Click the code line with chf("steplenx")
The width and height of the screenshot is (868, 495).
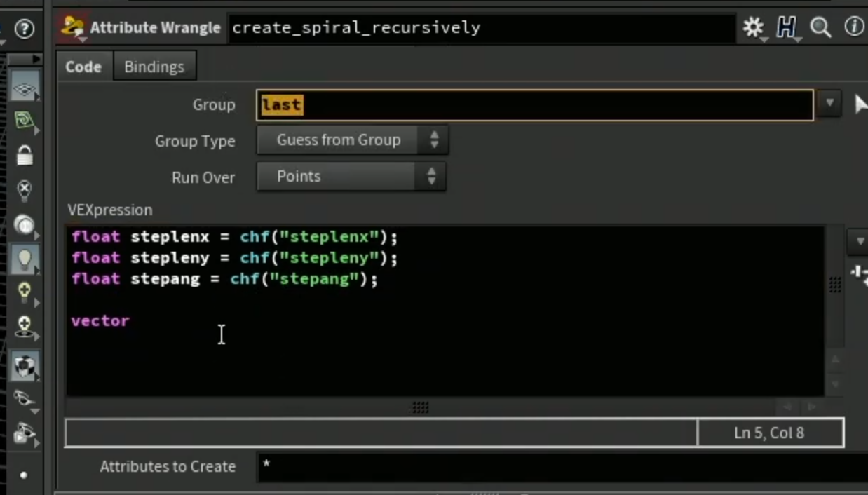tap(235, 237)
